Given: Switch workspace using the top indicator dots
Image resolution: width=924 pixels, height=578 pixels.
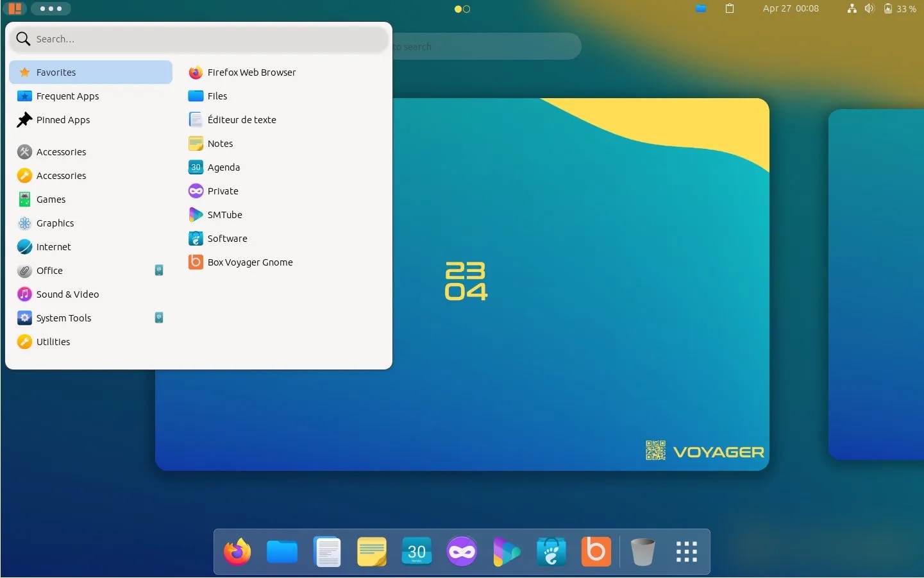Looking at the screenshot, I should click(x=462, y=9).
